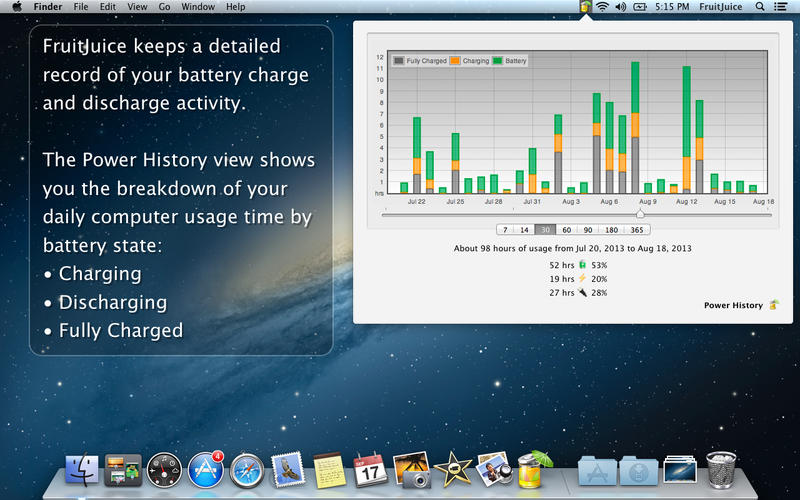This screenshot has height=500, width=800.
Task: Click the Aug 12 axis label
Action: tap(686, 202)
